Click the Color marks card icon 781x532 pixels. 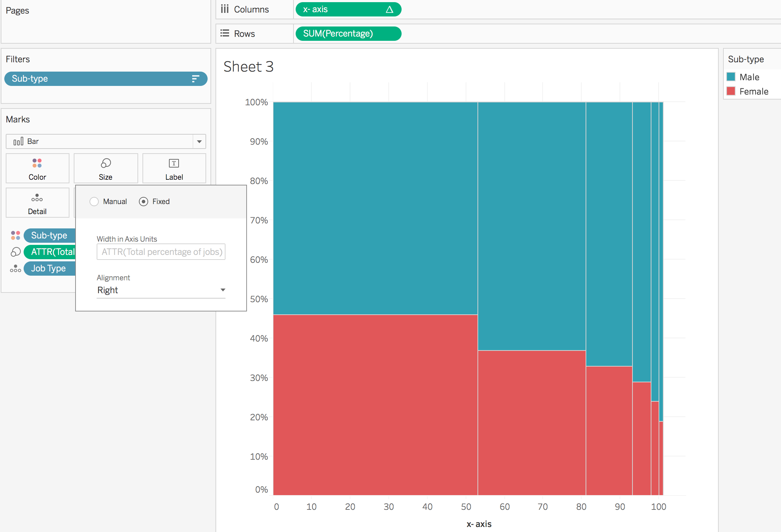coord(37,163)
